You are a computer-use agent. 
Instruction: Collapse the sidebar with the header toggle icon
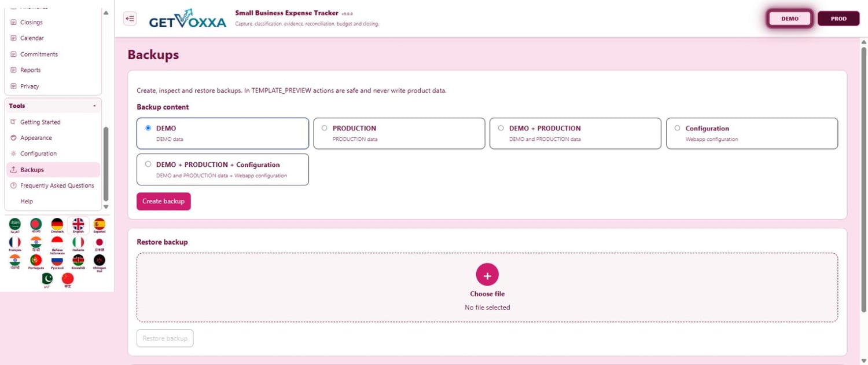(x=130, y=19)
